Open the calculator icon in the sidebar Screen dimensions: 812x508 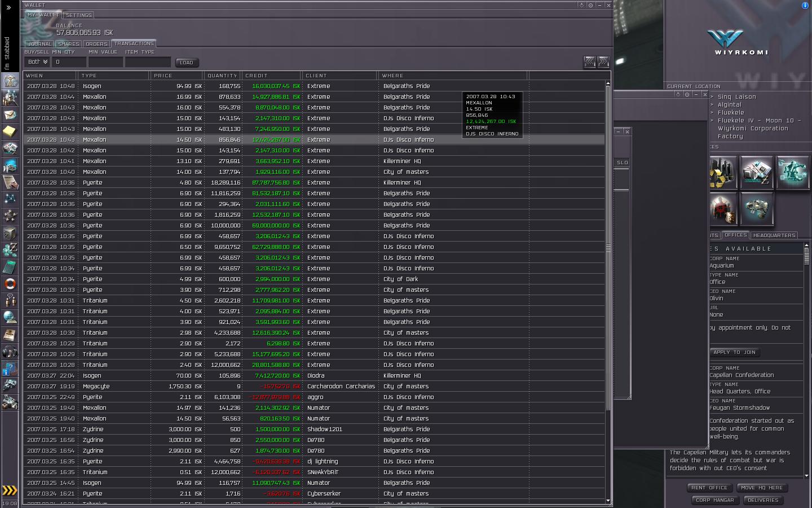pyautogui.click(x=10, y=267)
